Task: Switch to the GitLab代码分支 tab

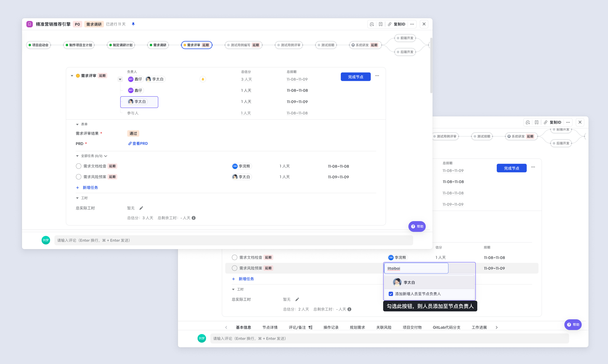Action: 447,327
